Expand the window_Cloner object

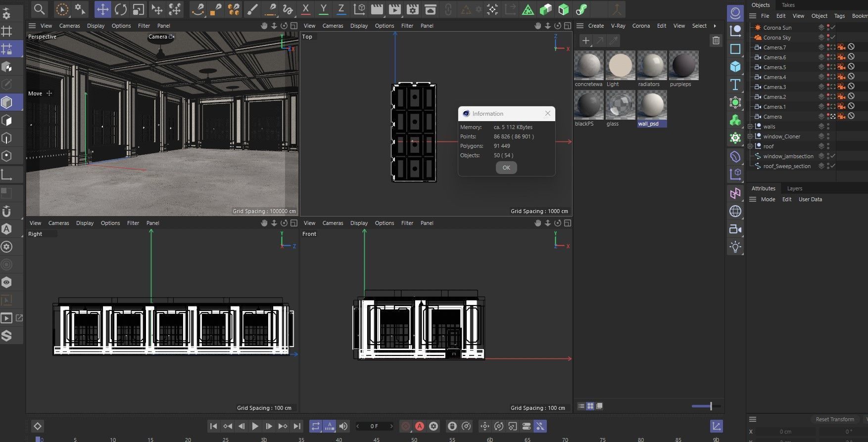click(750, 136)
